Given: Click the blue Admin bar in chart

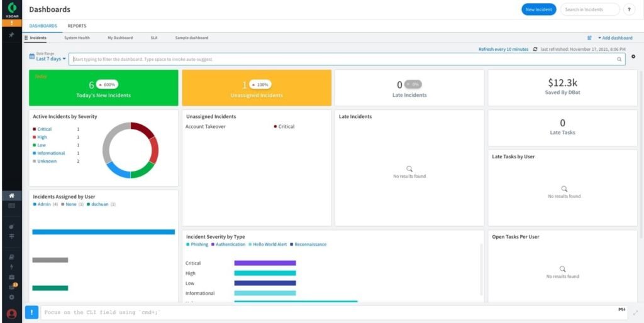Looking at the screenshot, I should click(103, 232).
